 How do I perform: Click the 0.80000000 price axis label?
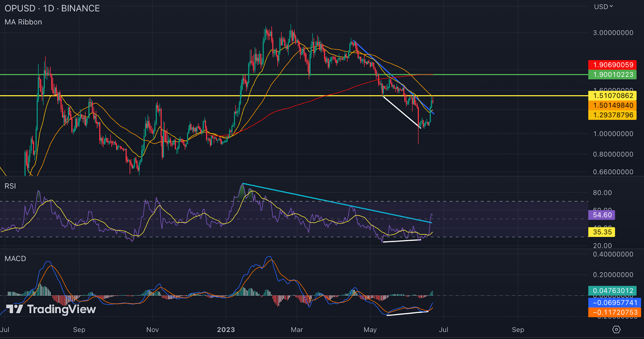[613, 154]
